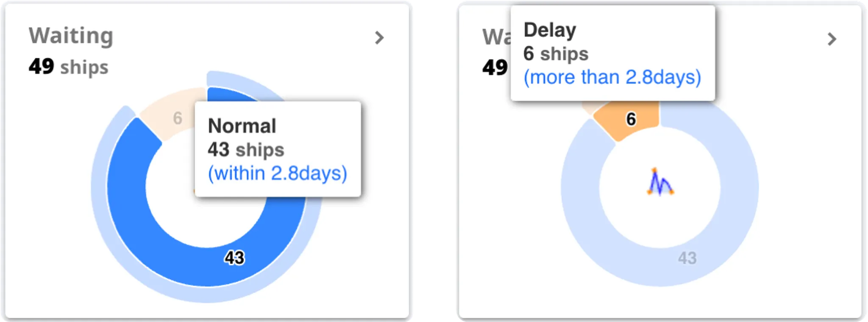Click the (more than 2.8days) link in Delay tooltip

[x=612, y=77]
